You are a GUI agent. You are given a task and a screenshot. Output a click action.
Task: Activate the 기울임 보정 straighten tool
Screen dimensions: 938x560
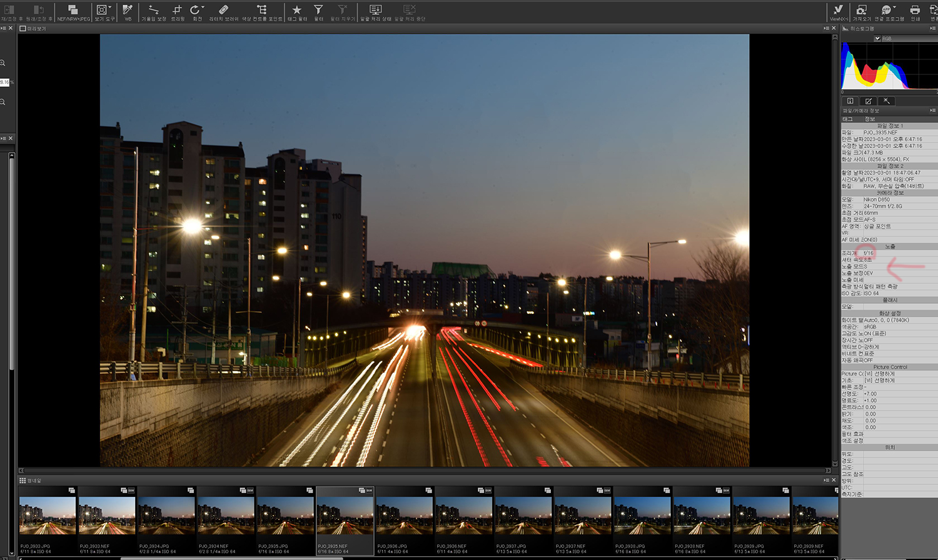coord(153,11)
